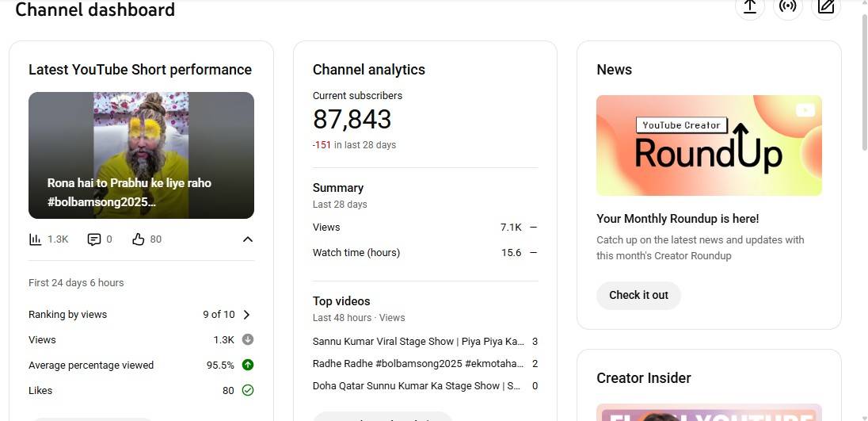
Task: Open Radhe Radhe #bolbamsong2025 top video
Action: click(x=418, y=364)
